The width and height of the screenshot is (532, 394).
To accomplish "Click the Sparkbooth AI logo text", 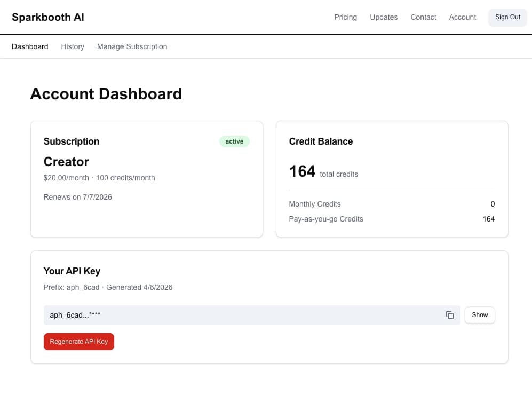I will (x=48, y=17).
